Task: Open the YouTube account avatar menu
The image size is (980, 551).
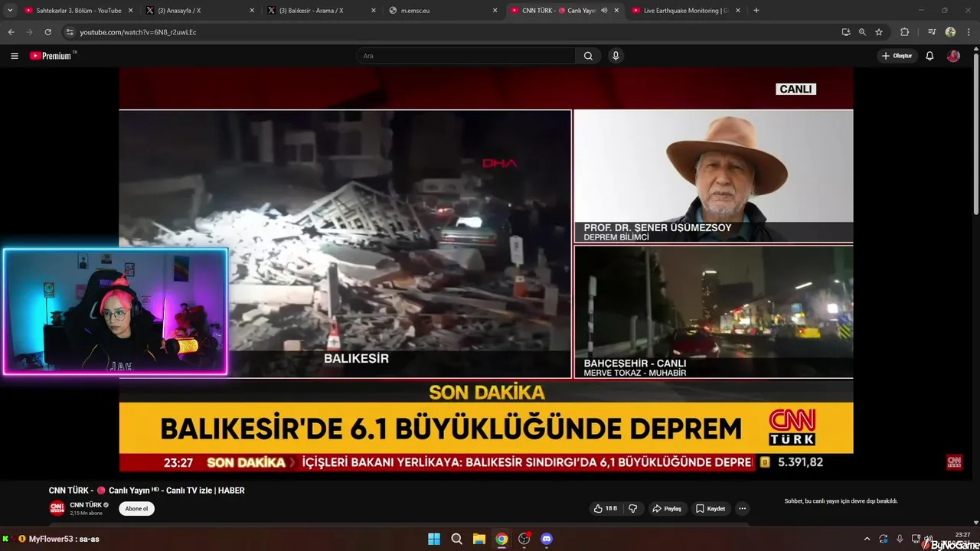Action: pyautogui.click(x=953, y=56)
